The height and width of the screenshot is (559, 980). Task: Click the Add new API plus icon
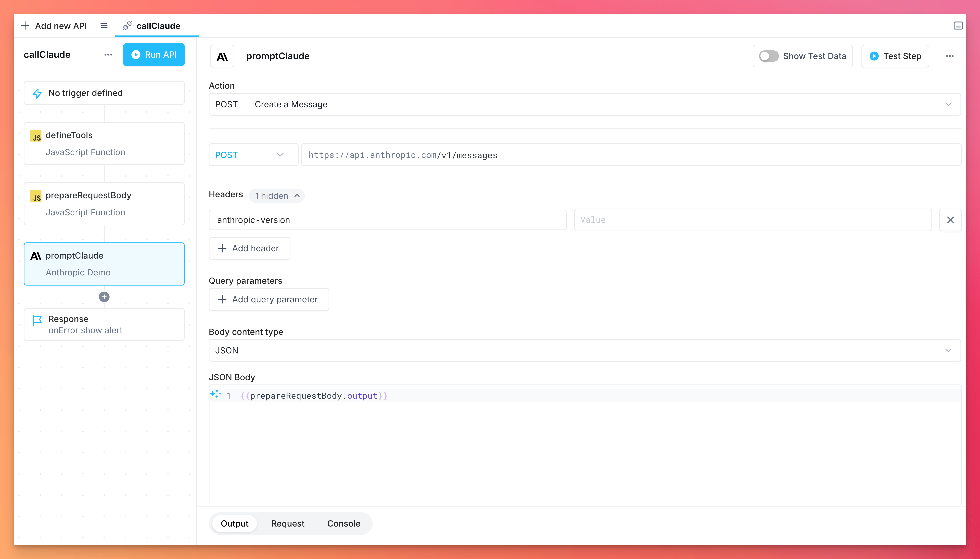[25, 26]
